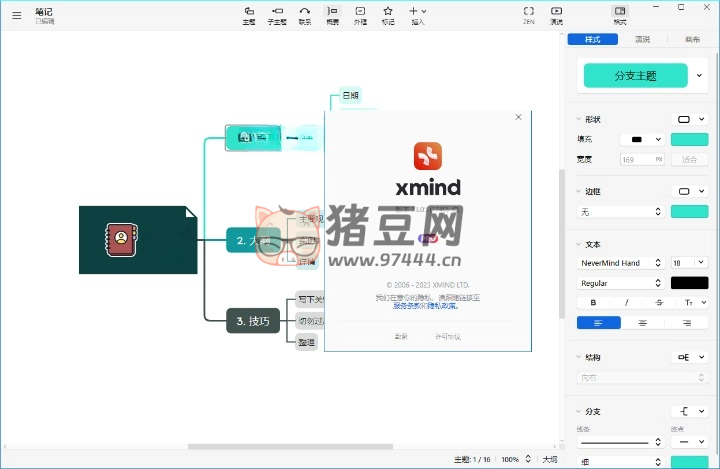
Task: Open the NeverMind Hand font dropdown
Action: [x=620, y=263]
